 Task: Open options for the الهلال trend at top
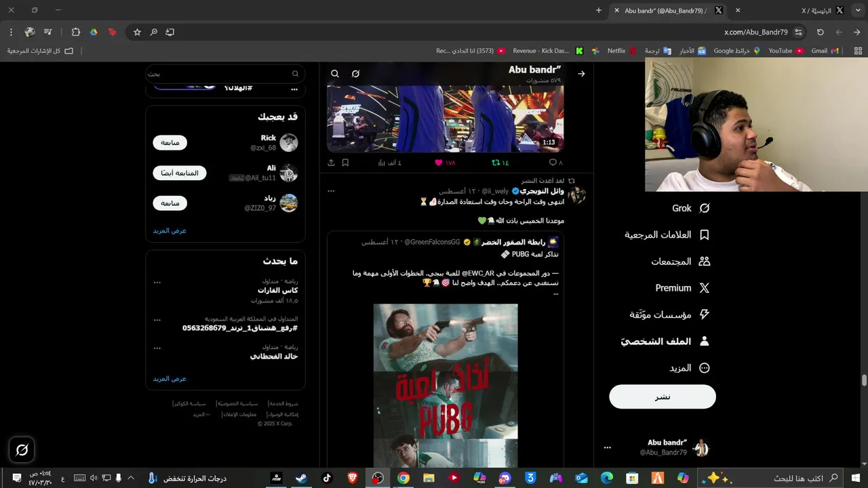[294, 89]
